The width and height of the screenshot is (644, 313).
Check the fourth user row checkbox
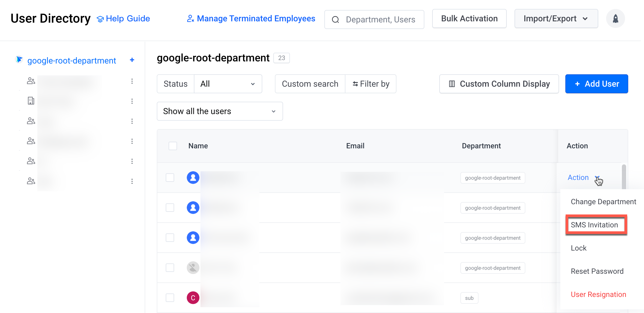point(170,268)
